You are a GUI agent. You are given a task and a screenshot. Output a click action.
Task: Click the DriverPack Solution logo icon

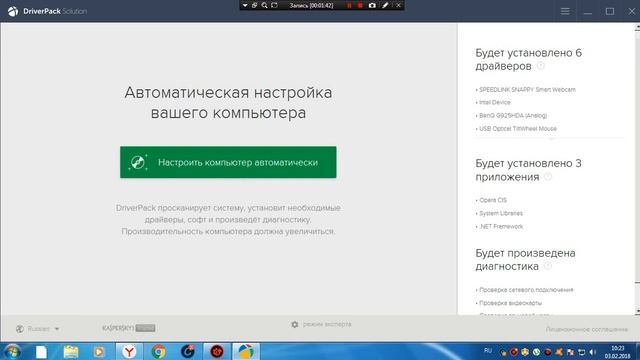(x=13, y=11)
